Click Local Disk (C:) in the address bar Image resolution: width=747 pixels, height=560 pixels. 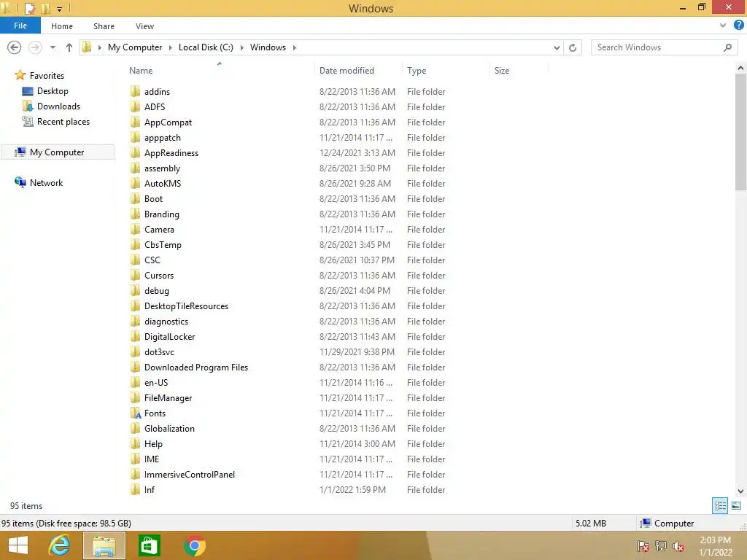206,47
